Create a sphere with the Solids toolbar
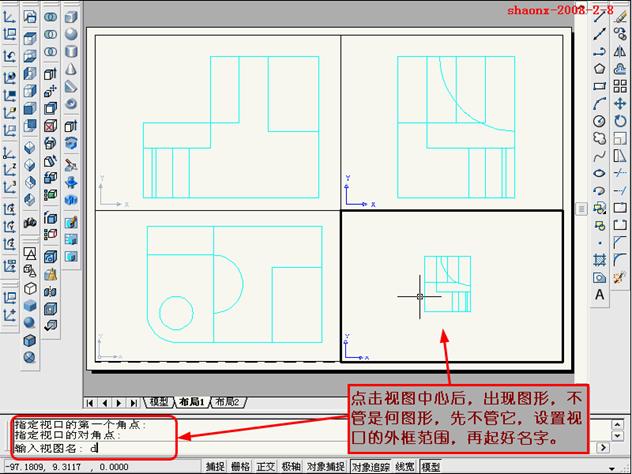This screenshot has height=474, width=632. pos(71,34)
